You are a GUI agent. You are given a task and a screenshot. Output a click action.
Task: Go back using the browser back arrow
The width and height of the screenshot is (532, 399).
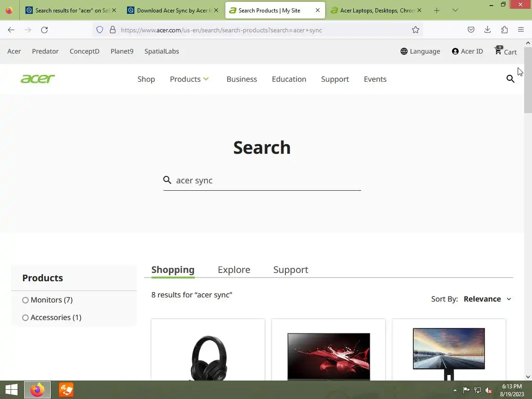(11, 30)
